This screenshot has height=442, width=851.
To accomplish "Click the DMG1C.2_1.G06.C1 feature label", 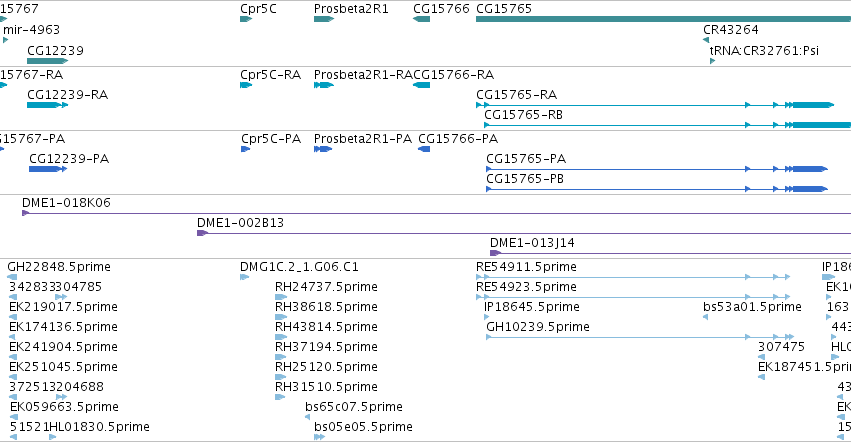I will pos(299,267).
